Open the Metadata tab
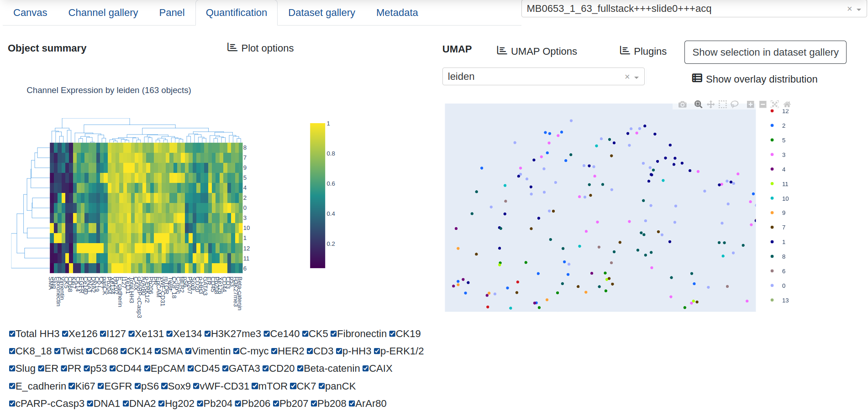The height and width of the screenshot is (416, 868). (x=397, y=13)
